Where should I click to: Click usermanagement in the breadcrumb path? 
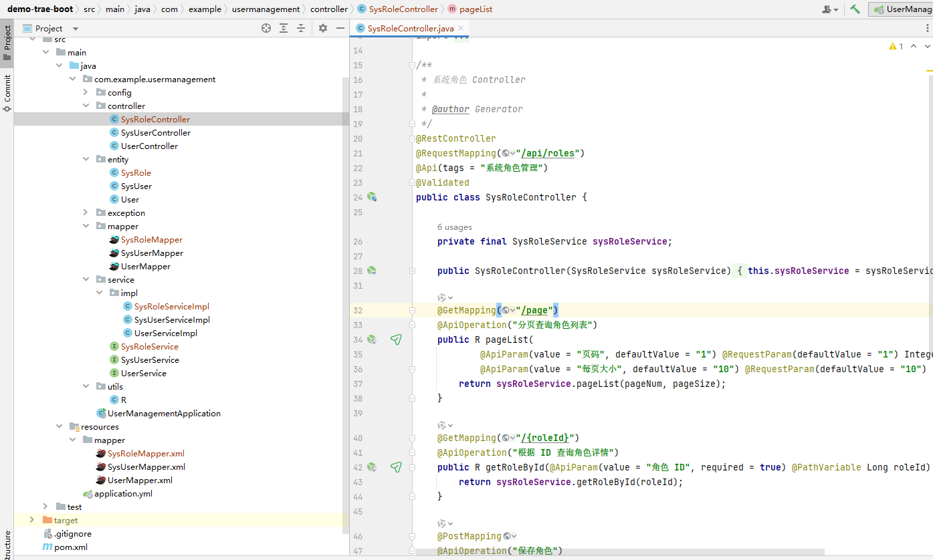click(x=266, y=9)
